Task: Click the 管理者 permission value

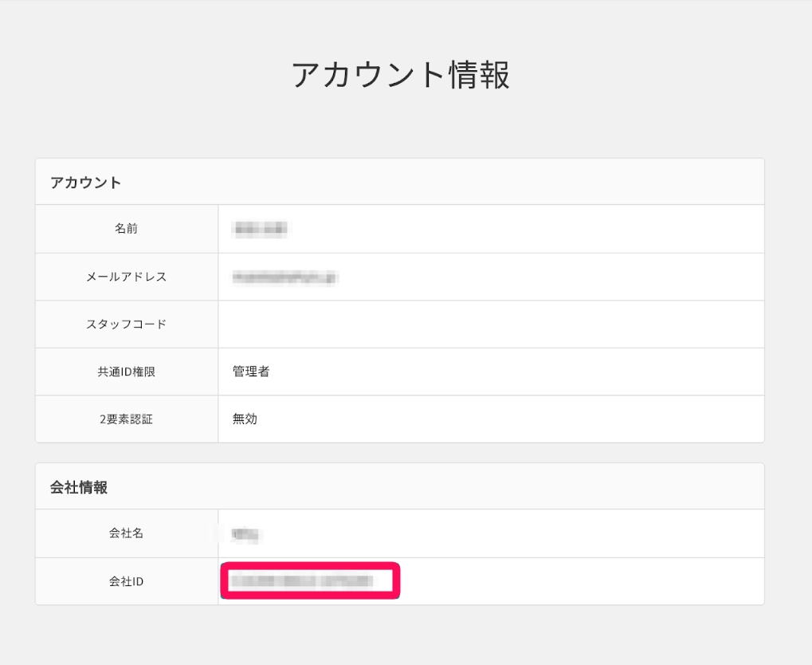Action: [251, 371]
